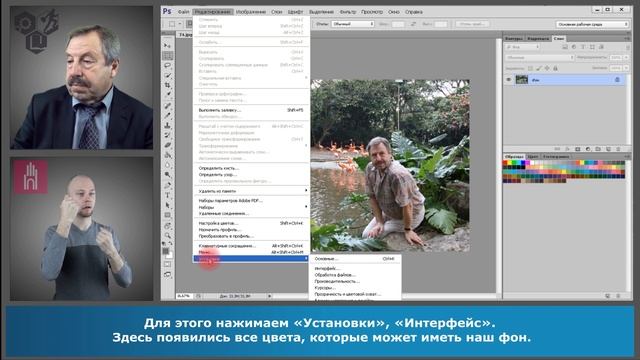640x360 pixels.
Task: Add a layer mask
Action: [578, 149]
